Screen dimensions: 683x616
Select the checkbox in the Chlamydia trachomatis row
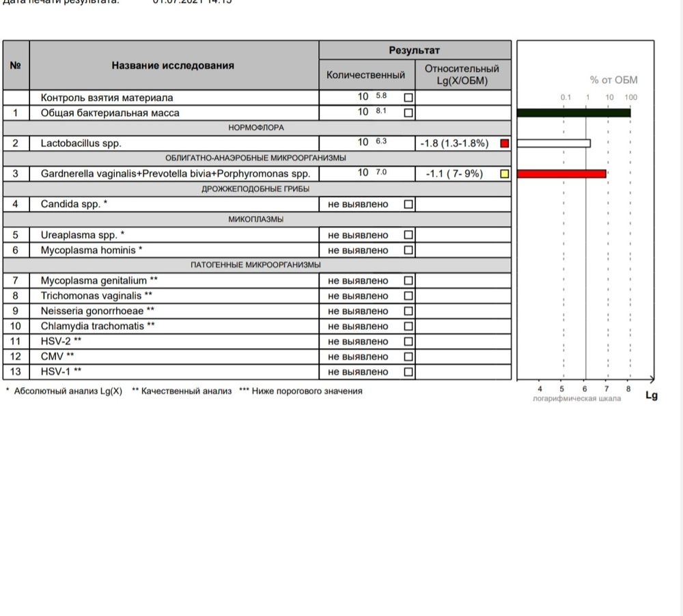408,326
